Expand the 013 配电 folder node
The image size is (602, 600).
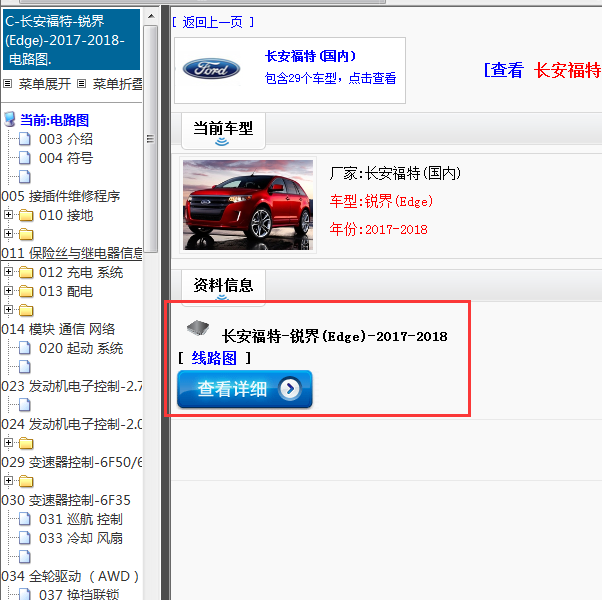8,291
